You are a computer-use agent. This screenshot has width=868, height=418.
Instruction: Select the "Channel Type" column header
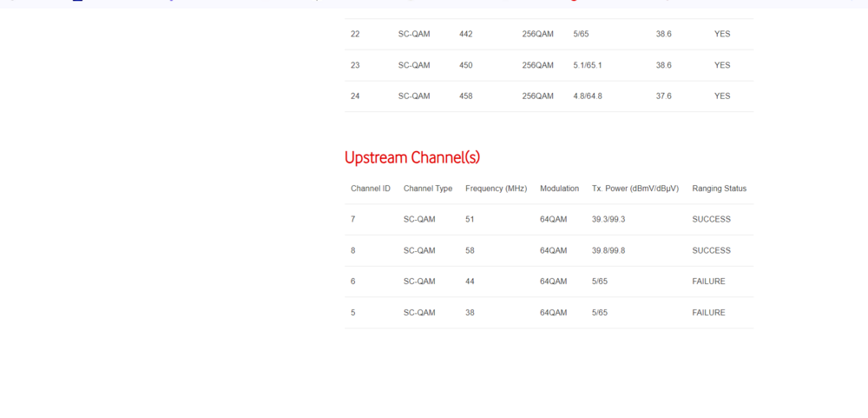[428, 189]
